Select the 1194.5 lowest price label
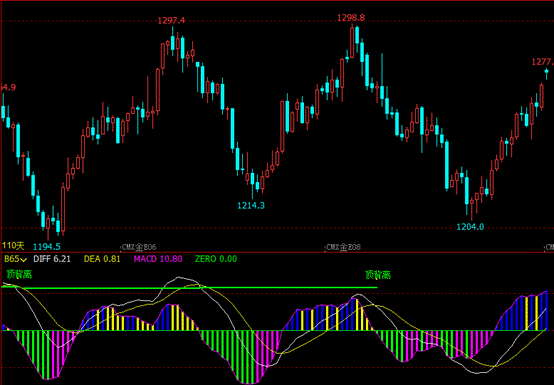The image size is (554, 385). pyautogui.click(x=47, y=247)
